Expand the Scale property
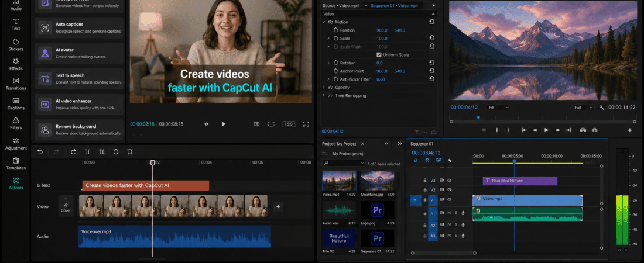This screenshot has height=263, width=644. [328, 38]
